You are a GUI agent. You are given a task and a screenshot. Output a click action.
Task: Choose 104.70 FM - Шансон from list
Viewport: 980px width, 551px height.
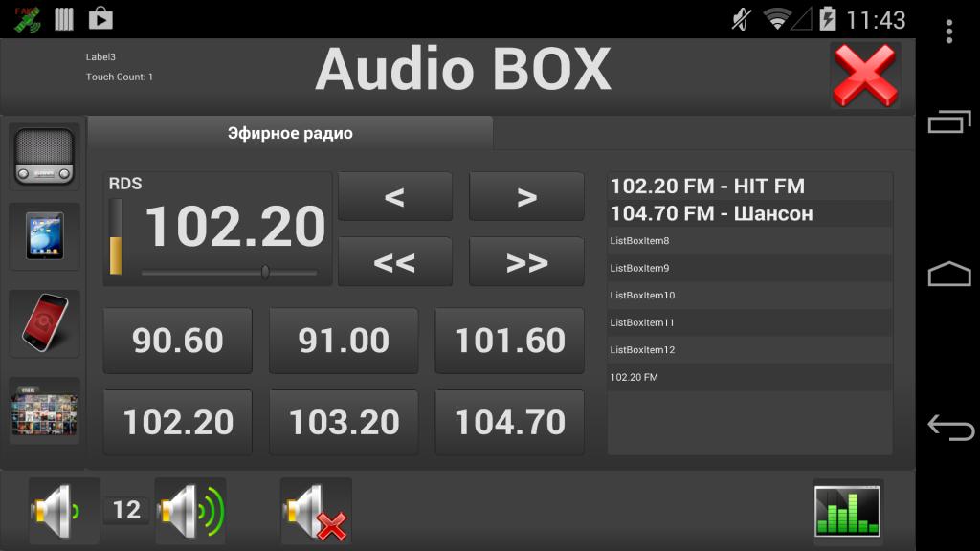(x=711, y=213)
